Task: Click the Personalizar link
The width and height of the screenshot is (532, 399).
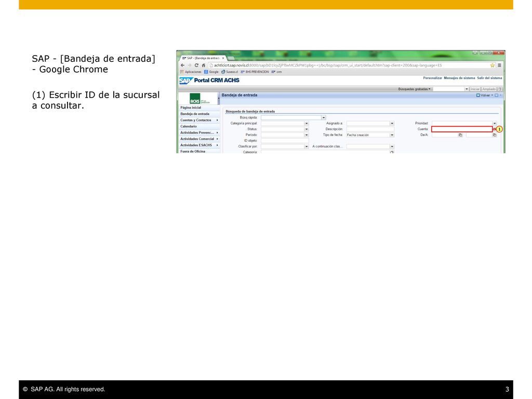Action: 432,78
